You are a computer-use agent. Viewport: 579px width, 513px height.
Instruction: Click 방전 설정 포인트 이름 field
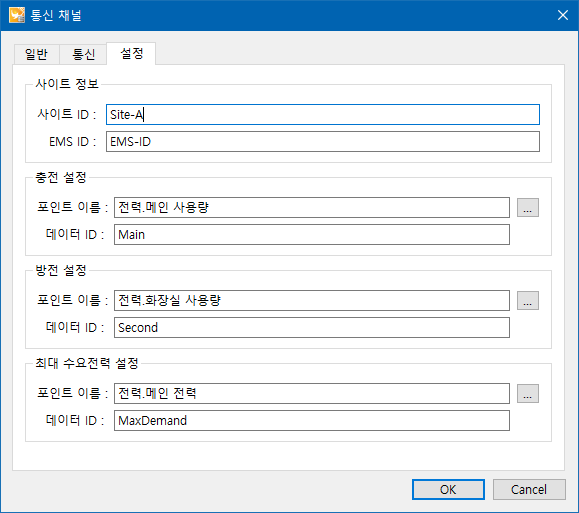312,301
